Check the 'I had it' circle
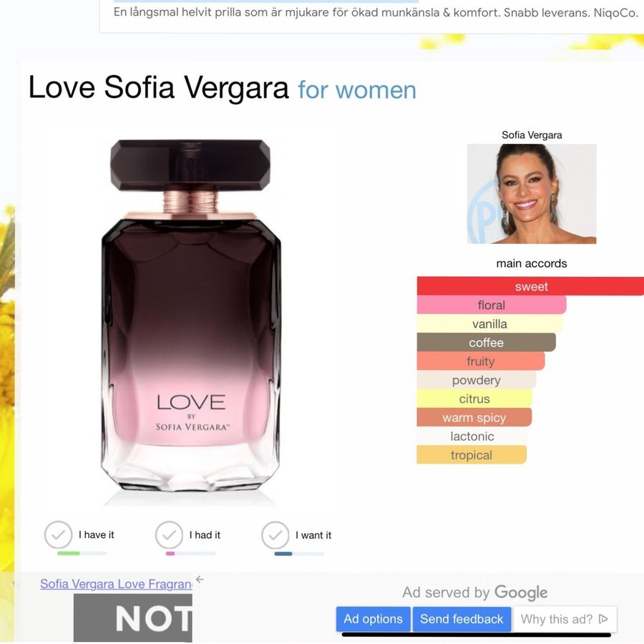 point(169,535)
